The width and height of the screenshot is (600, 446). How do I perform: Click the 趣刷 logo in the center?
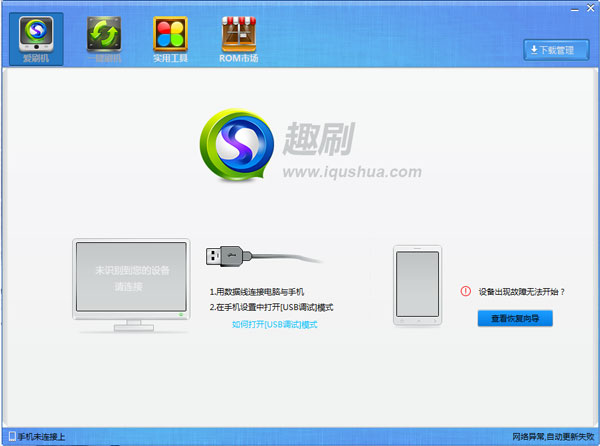[241, 147]
